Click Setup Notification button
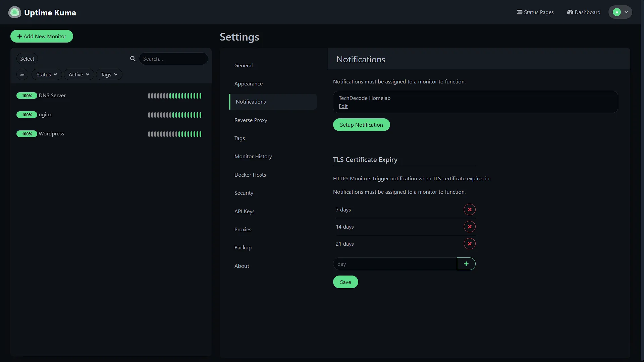The image size is (644, 362). [361, 125]
